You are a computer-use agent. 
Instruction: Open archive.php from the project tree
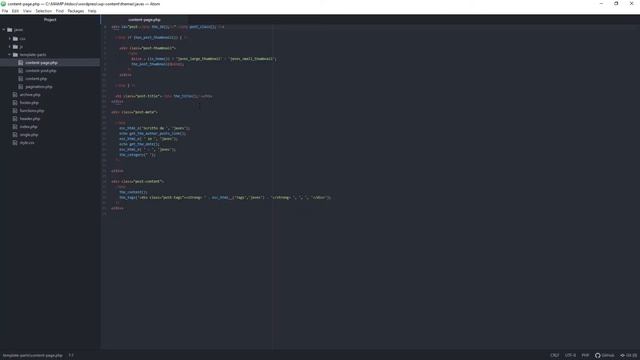(x=30, y=95)
